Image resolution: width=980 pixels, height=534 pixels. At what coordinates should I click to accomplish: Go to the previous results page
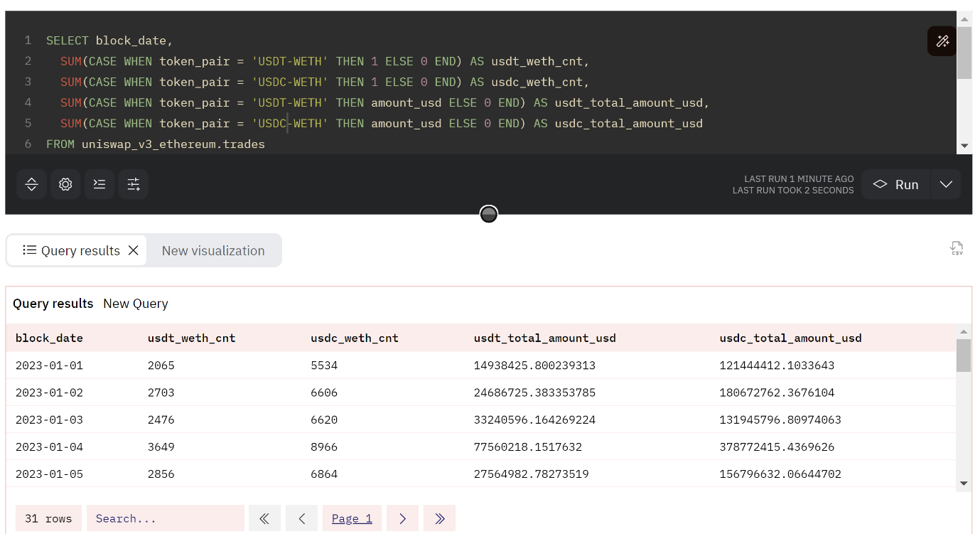pyautogui.click(x=301, y=518)
